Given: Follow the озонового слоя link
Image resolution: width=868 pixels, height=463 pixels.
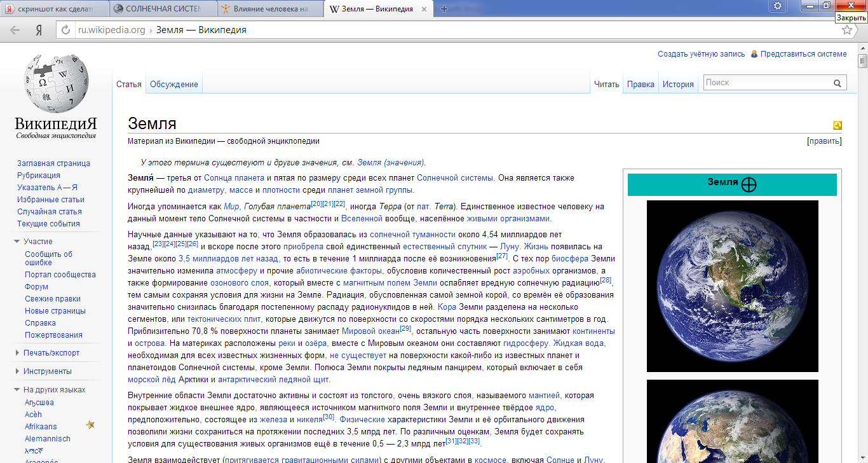Looking at the screenshot, I should pos(240,283).
